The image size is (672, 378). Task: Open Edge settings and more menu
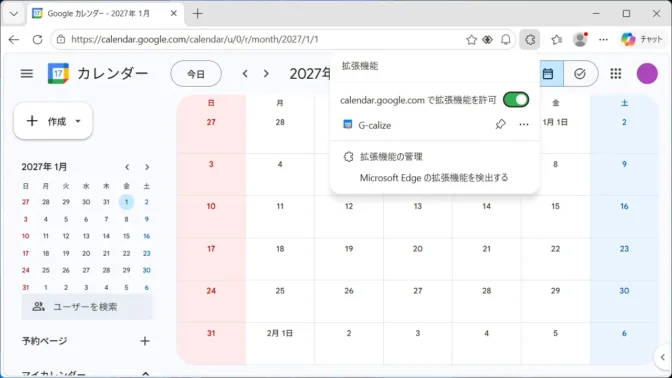(603, 39)
